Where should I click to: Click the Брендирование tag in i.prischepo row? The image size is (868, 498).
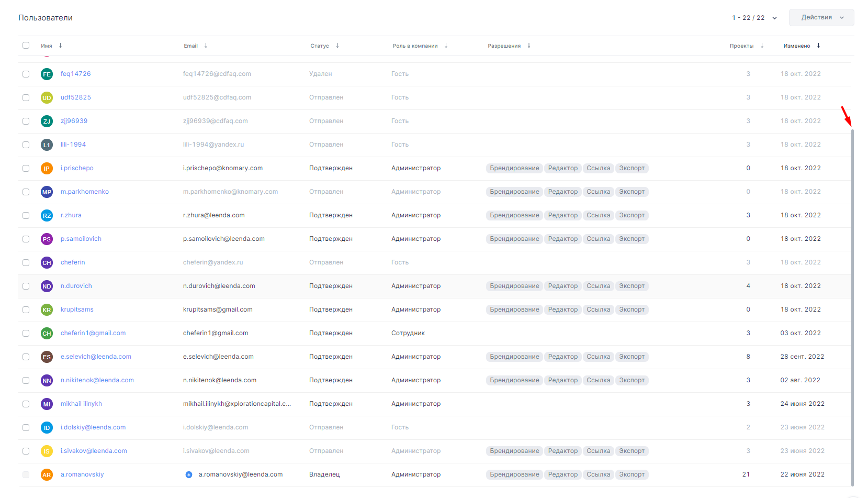pyautogui.click(x=514, y=168)
